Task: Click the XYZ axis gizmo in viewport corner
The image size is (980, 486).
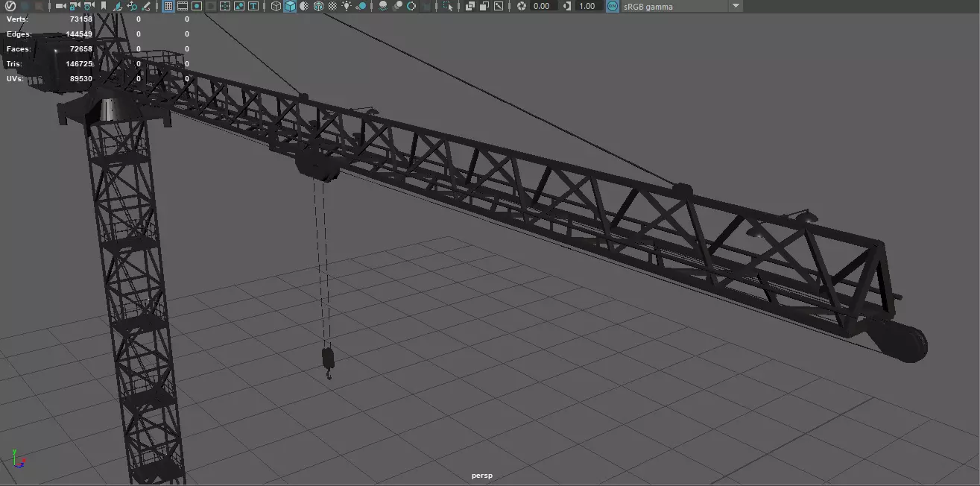Action: coord(18,458)
